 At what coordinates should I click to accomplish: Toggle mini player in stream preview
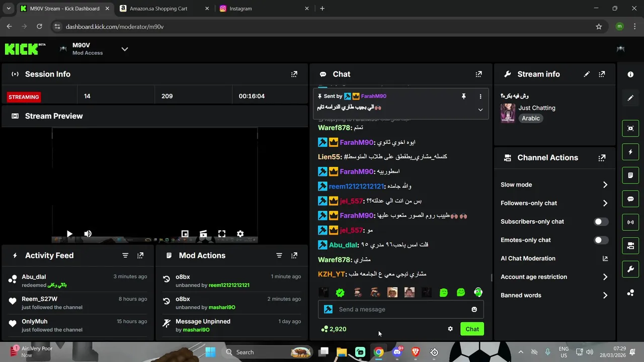(x=185, y=234)
